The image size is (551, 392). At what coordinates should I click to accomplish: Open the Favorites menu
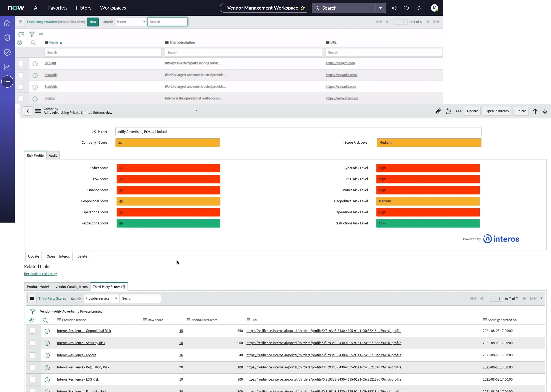click(x=58, y=8)
